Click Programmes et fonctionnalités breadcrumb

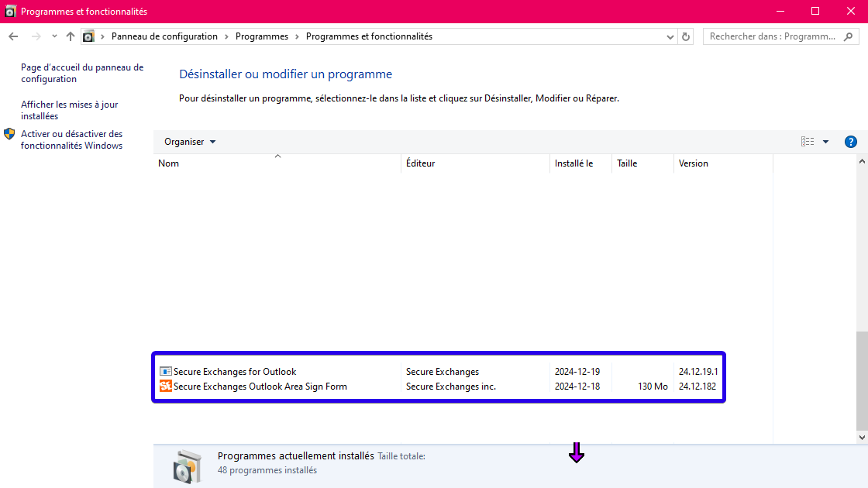pyautogui.click(x=369, y=36)
